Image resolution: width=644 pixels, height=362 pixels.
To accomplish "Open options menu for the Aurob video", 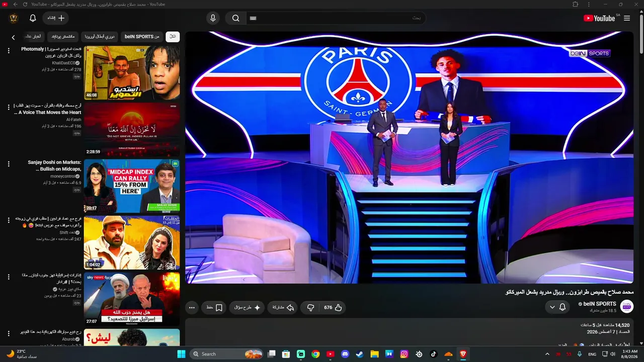I will click(x=9, y=333).
